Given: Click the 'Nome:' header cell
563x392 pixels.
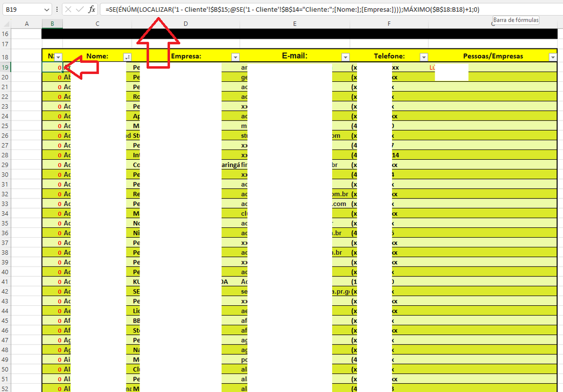Looking at the screenshot, I should click(x=98, y=56).
